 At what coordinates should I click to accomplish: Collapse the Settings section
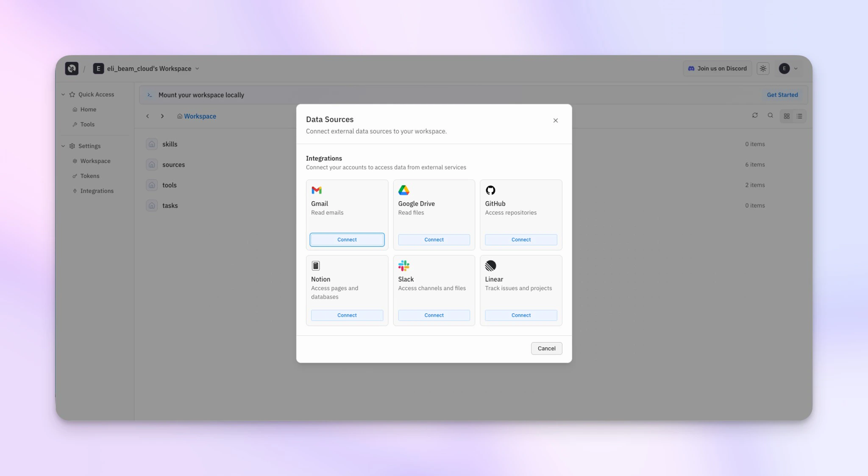63,146
